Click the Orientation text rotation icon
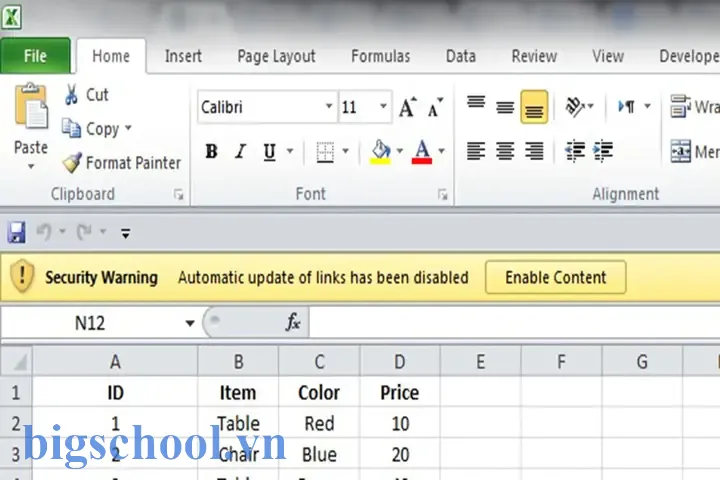This screenshot has width=720, height=480. (574, 107)
